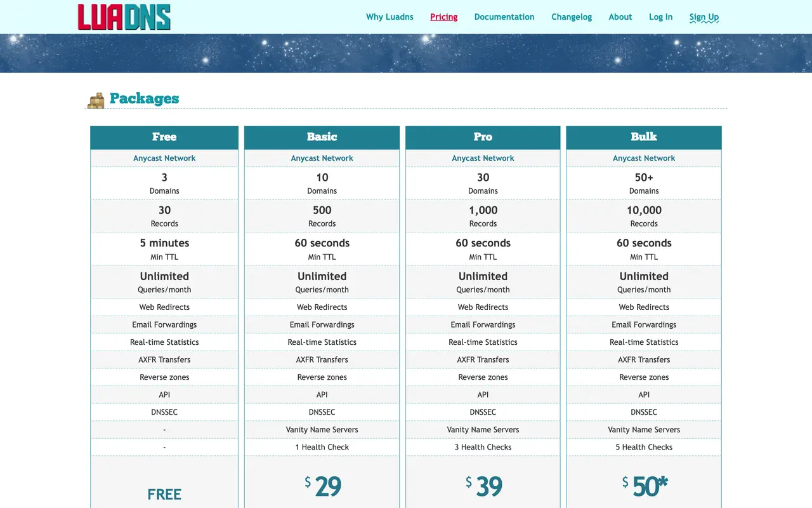Click Anycast Network under Free plan
Image resolution: width=812 pixels, height=508 pixels.
click(x=164, y=158)
